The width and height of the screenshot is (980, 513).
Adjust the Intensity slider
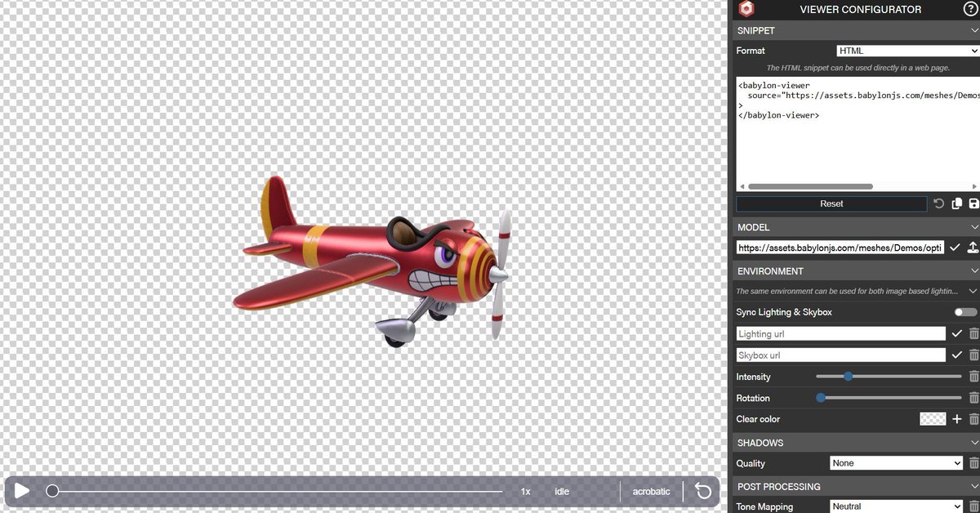point(889,377)
